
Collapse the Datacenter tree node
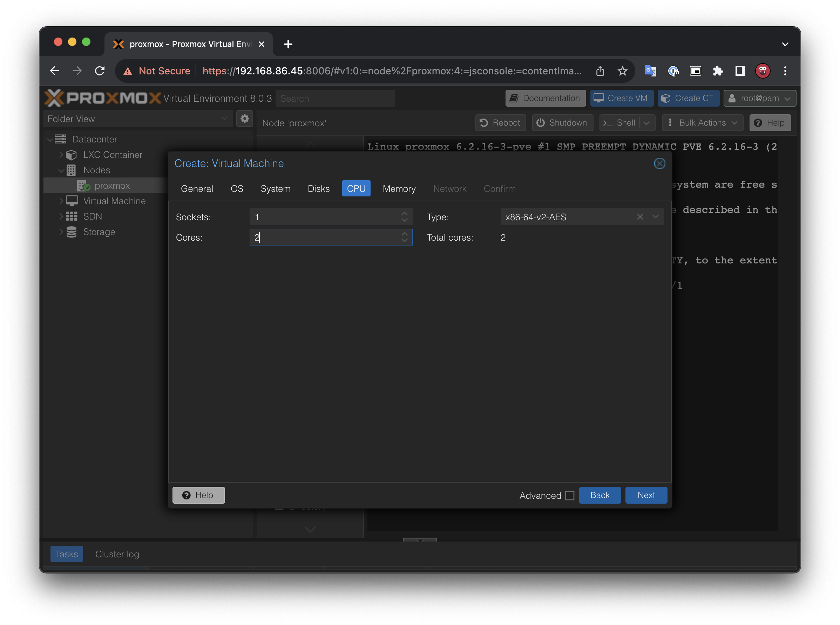pos(50,139)
